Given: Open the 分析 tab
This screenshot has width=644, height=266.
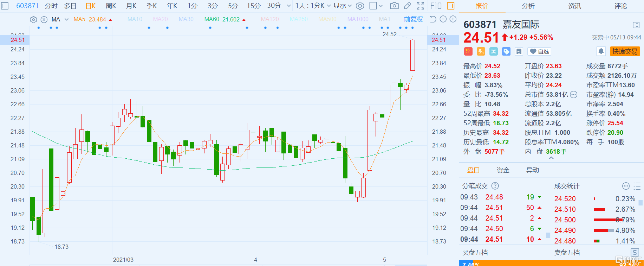Looking at the screenshot, I should pos(528,6).
